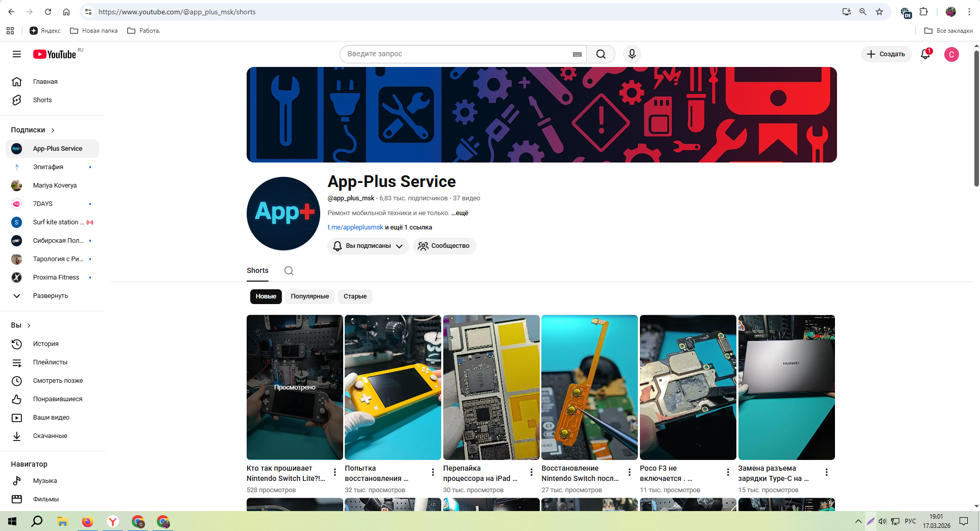Go to the YouTube home logo
Screen dimensions: 980x531
pyautogui.click(x=55, y=54)
